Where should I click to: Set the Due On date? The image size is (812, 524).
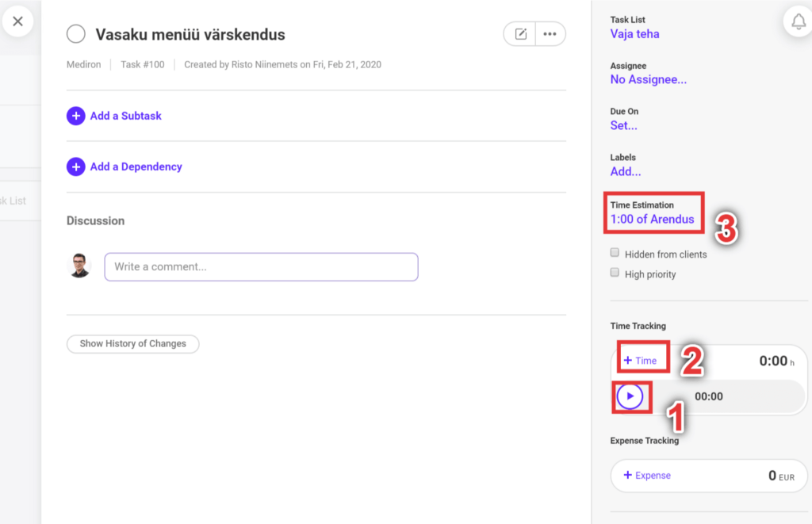pyautogui.click(x=623, y=125)
